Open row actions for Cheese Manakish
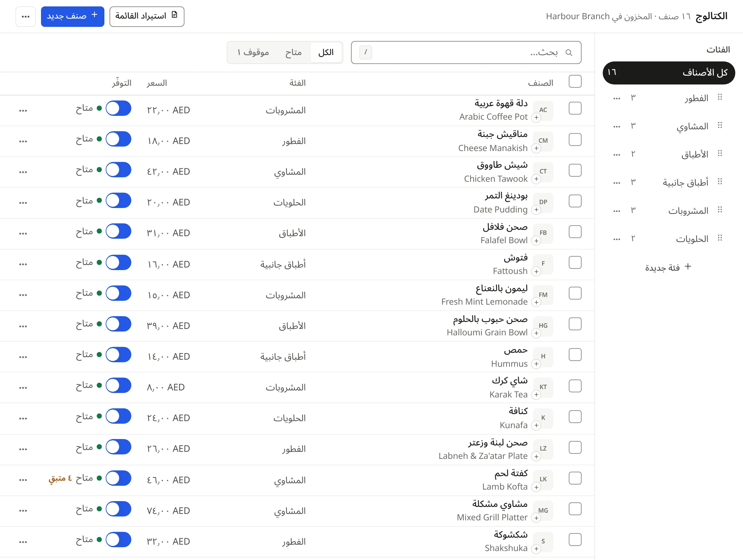The image size is (743, 560). coord(23,141)
